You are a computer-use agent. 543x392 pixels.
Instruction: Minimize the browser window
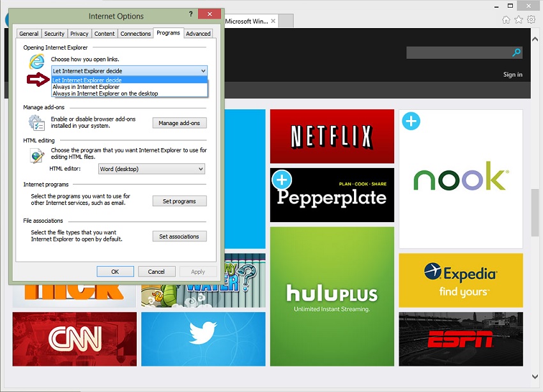(496, 6)
